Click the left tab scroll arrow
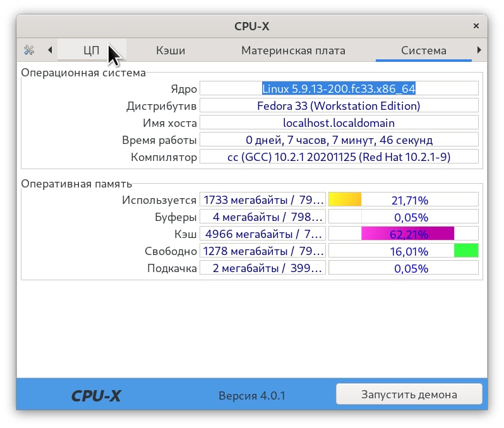Image resolution: width=504 pixels, height=428 pixels. tap(50, 50)
